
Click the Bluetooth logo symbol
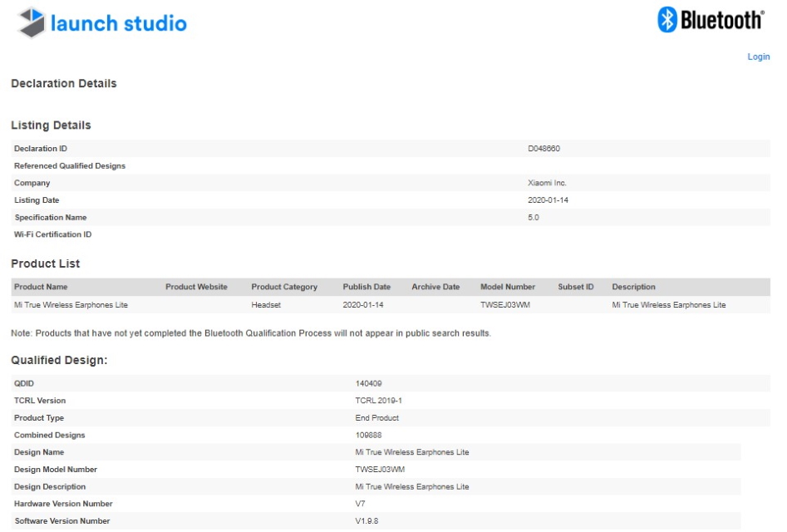tap(667, 20)
